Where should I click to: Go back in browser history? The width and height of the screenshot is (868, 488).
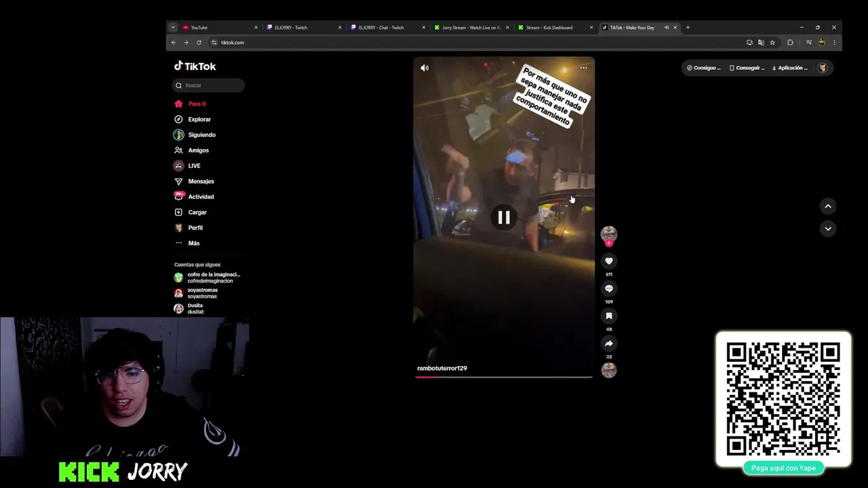(x=174, y=43)
